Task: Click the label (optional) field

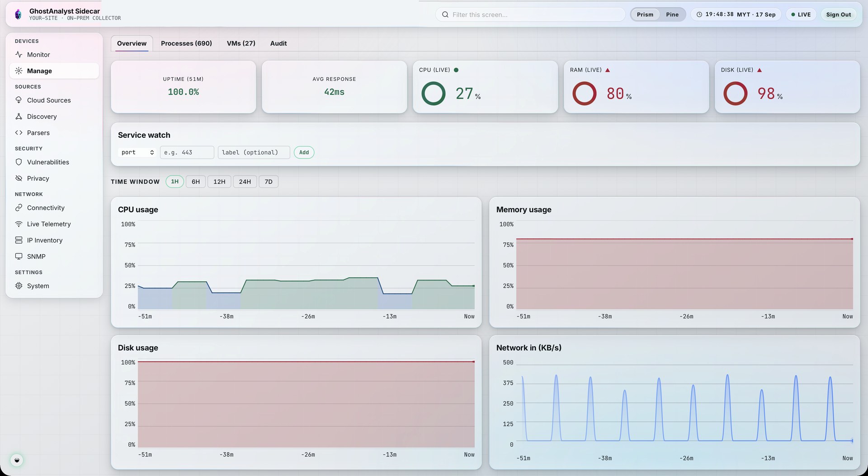Action: tap(254, 153)
